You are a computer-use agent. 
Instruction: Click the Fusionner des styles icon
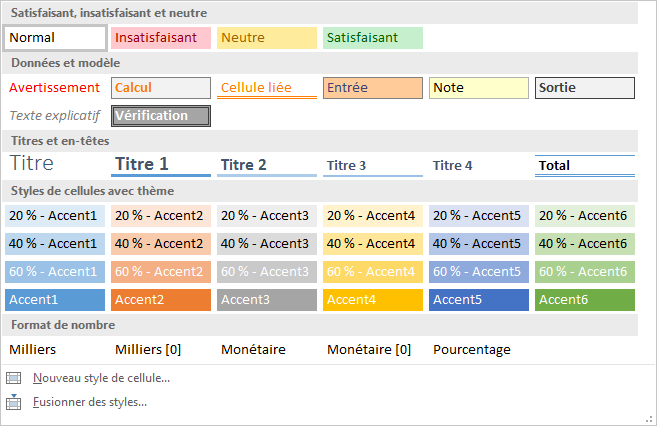[x=14, y=402]
